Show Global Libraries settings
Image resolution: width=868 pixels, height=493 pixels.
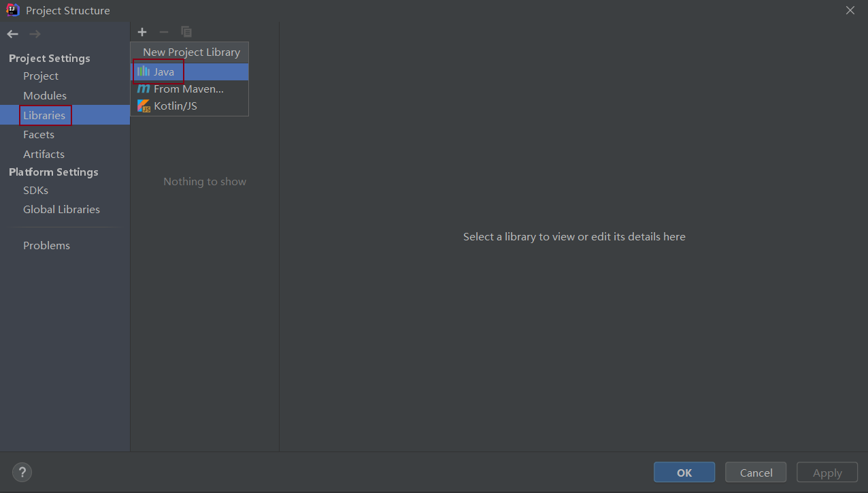tap(61, 209)
